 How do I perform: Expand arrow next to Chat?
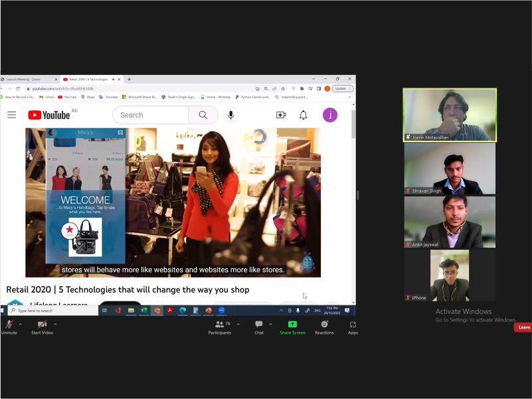(x=270, y=325)
